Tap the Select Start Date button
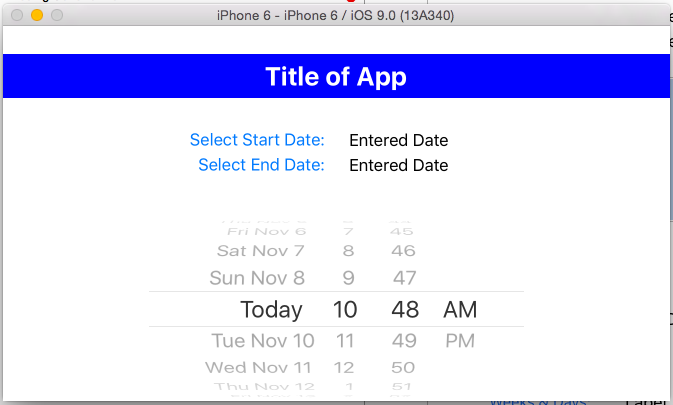 (257, 140)
